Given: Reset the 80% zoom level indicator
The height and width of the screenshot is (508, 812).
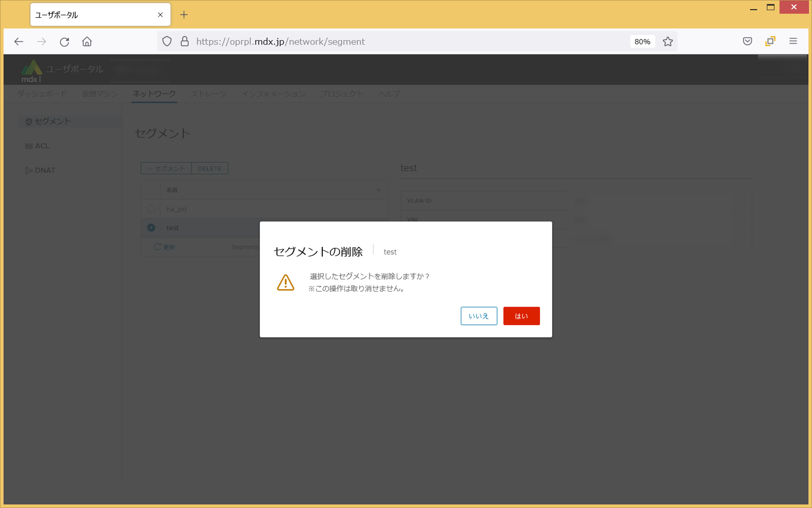Looking at the screenshot, I should click(x=642, y=42).
